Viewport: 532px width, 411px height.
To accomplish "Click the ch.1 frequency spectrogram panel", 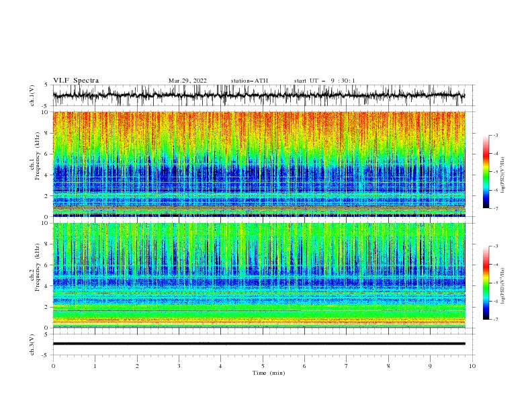I will [x=259, y=164].
